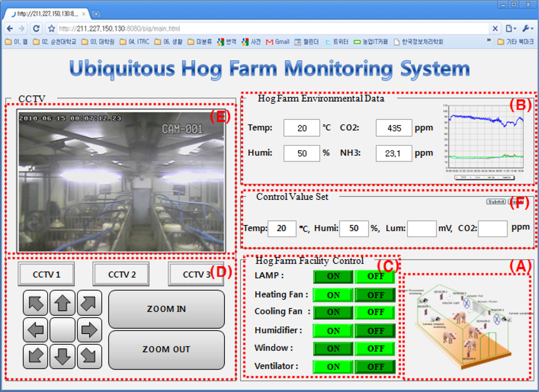The image size is (539, 392).
Task: Switch to CCTV 2 camera
Action: pyautogui.click(x=122, y=274)
